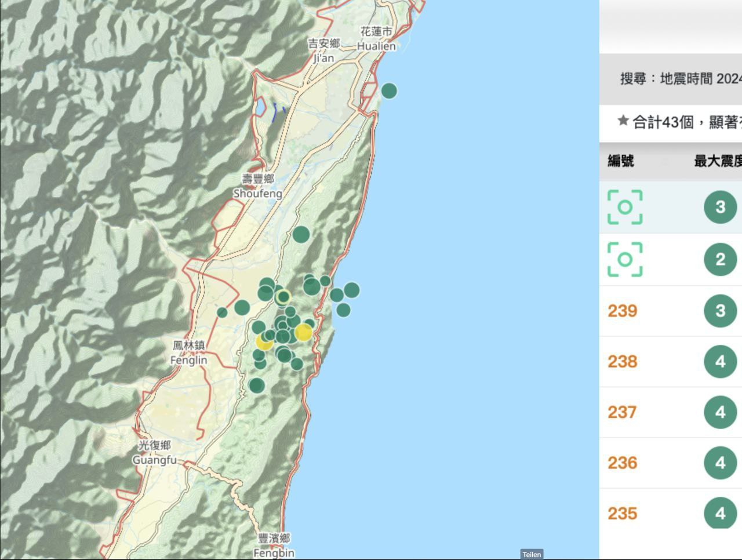
Task: Click the Teilen button below the map
Action: 532,554
